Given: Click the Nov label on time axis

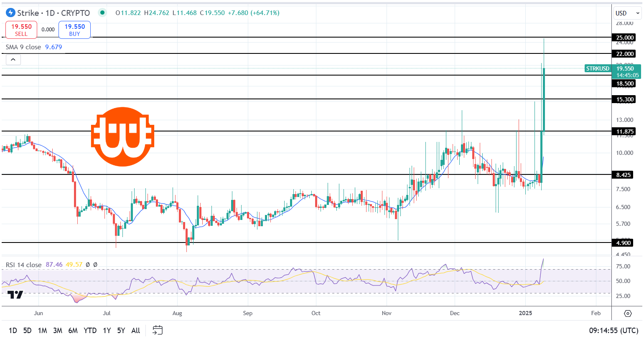Looking at the screenshot, I should tap(387, 313).
